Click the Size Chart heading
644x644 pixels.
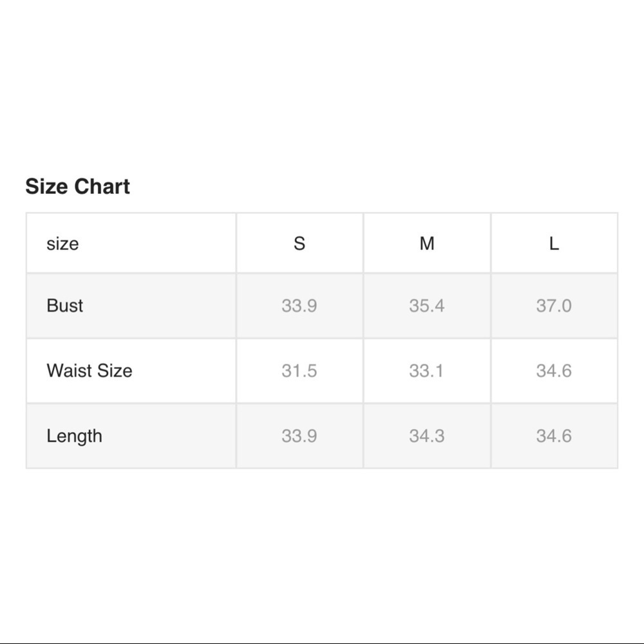tap(77, 187)
